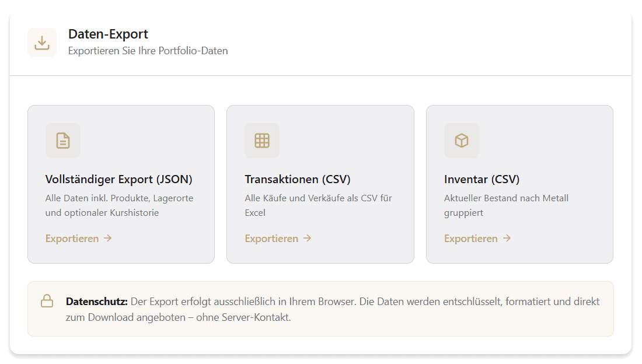Select the Vollständiger Export (JSON) card

tap(121, 184)
